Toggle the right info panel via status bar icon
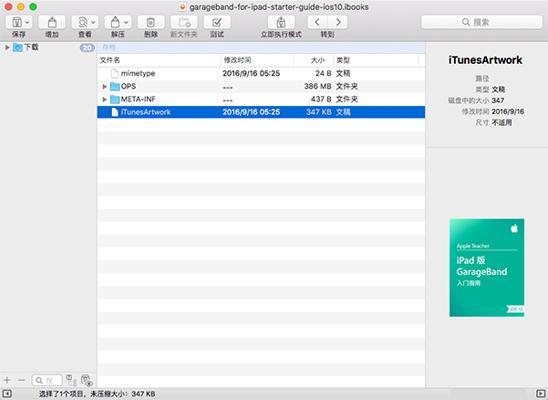Image resolution: width=548 pixels, height=400 pixels. (540, 394)
